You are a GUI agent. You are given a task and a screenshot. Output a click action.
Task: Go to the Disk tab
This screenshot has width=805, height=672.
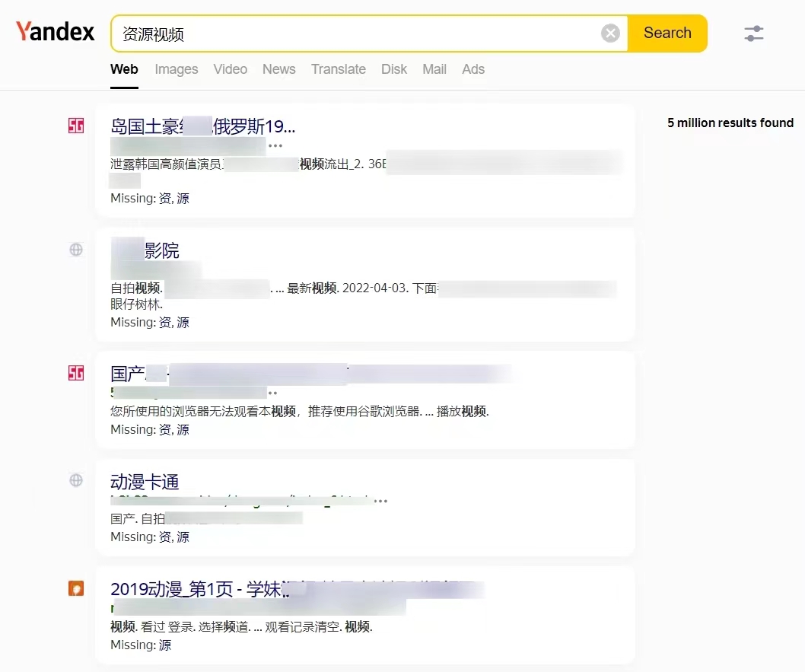(394, 69)
